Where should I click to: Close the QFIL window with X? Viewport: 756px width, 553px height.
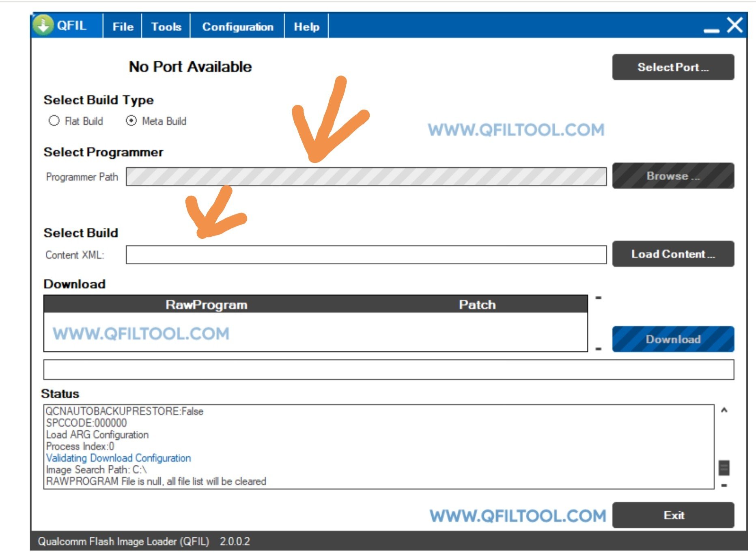tap(735, 25)
